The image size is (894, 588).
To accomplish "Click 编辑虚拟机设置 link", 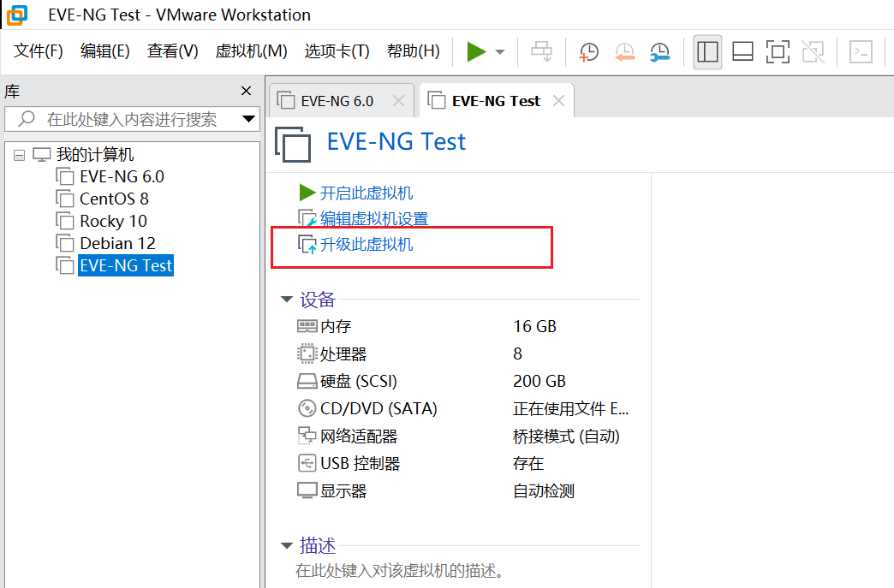I will pyautogui.click(x=374, y=219).
